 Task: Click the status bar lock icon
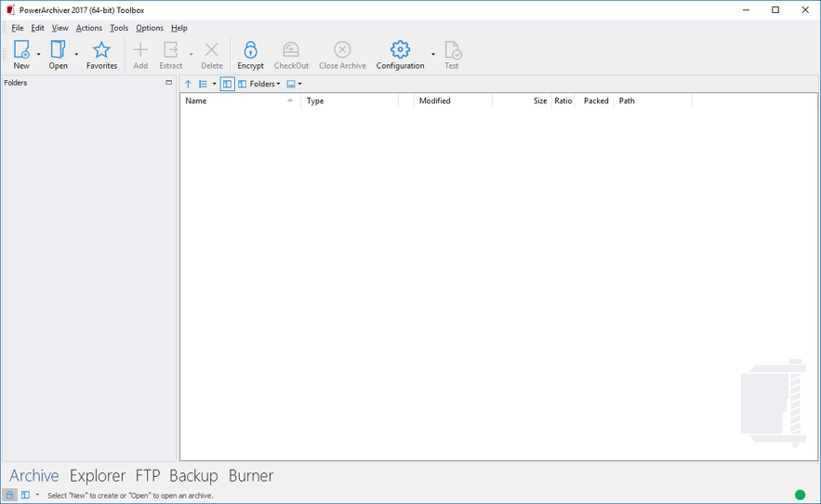tap(9, 495)
